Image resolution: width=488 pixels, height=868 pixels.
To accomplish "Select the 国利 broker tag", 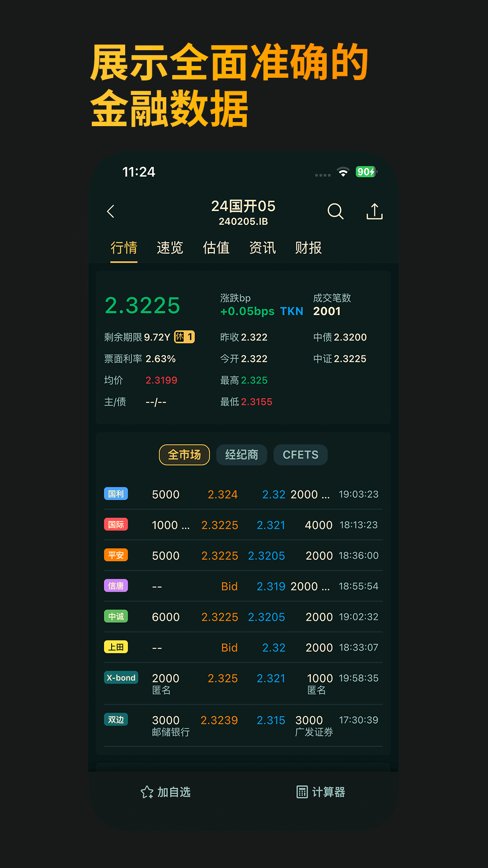I will [x=116, y=494].
